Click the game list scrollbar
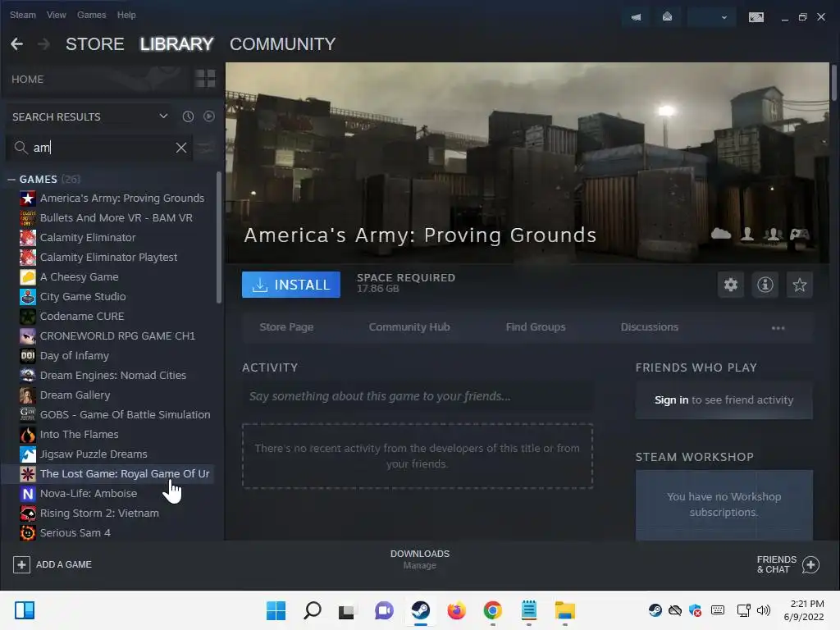The width and height of the screenshot is (840, 630). pos(218,238)
